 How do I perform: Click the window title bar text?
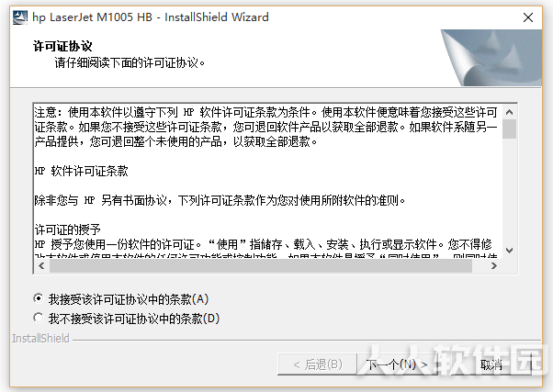pyautogui.click(x=151, y=17)
